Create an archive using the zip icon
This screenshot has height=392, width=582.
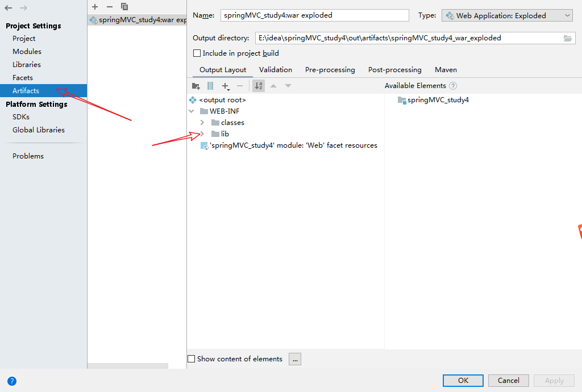(210, 85)
